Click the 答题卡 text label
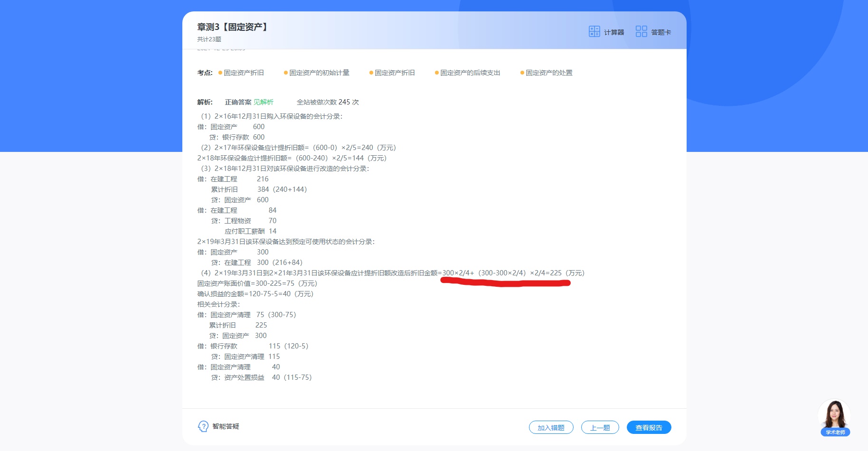Viewport: 868px width, 451px height. coord(661,32)
